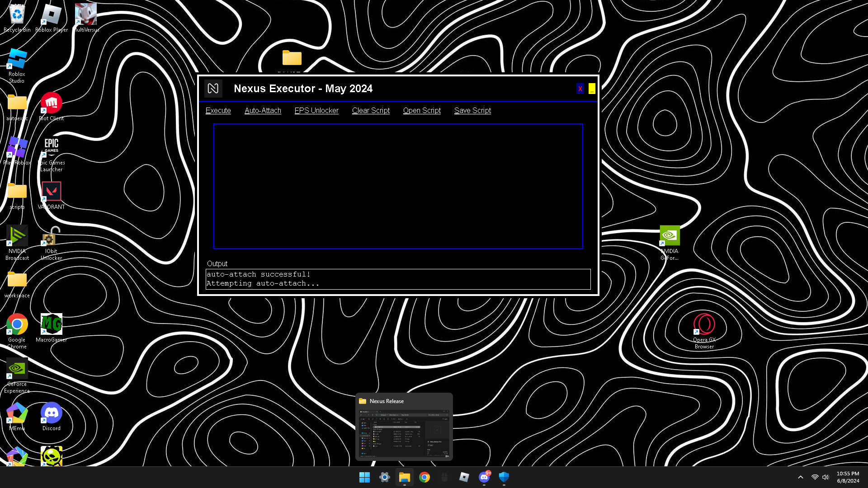Expand hidden system tray icons chevron

[800, 477]
